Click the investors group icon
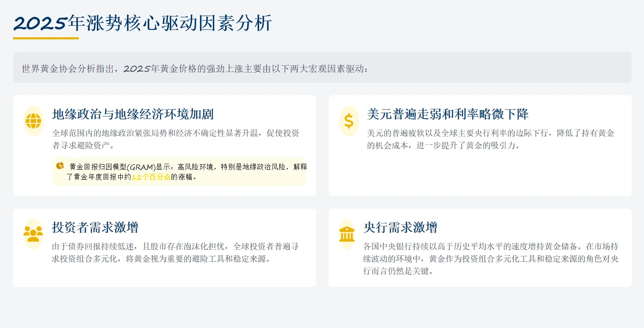644x328 pixels. pyautogui.click(x=33, y=234)
